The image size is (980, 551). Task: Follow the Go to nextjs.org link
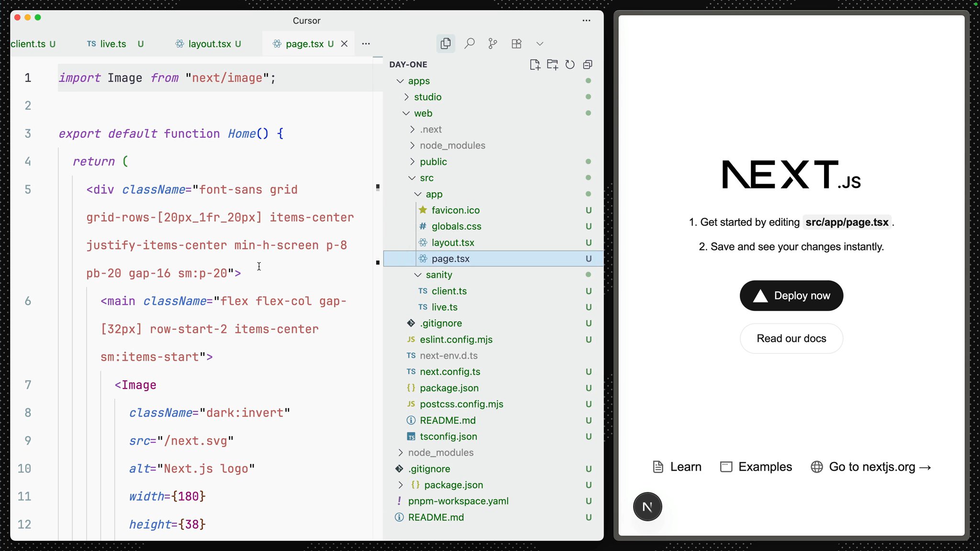tap(871, 467)
